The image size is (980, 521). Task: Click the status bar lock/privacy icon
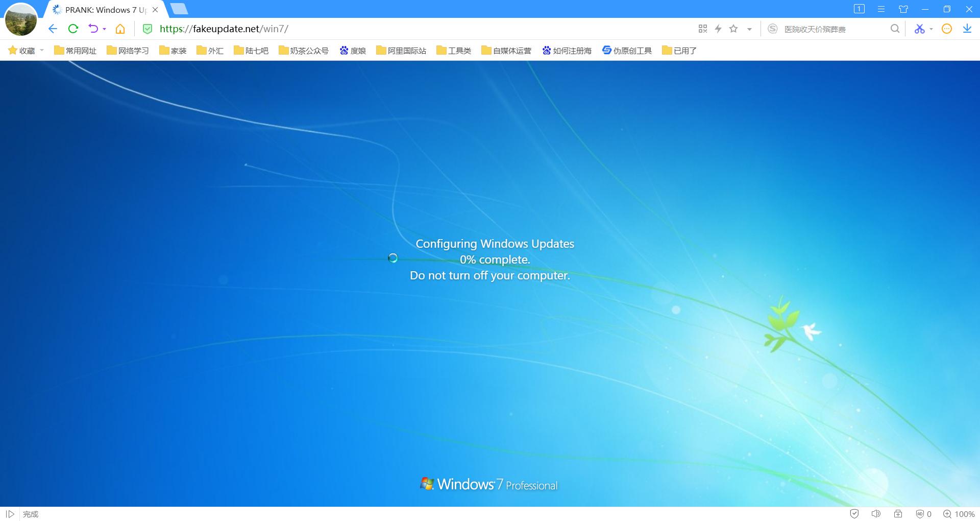pyautogui.click(x=898, y=514)
